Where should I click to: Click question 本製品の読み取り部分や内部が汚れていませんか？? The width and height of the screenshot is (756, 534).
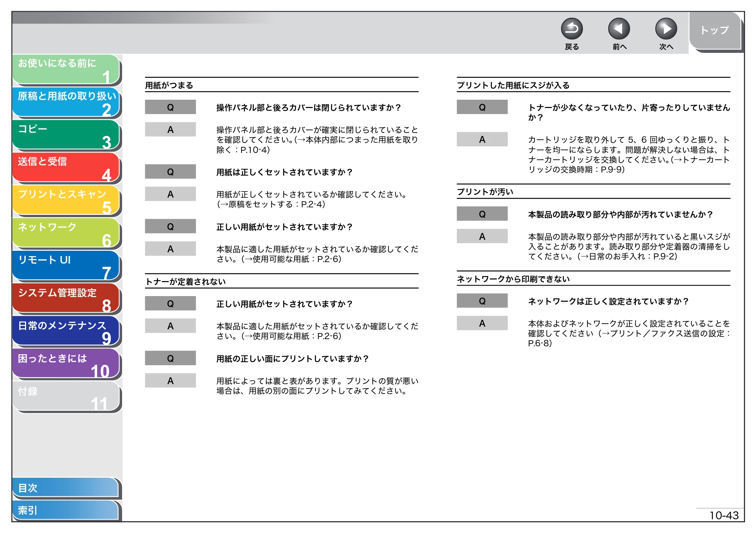(621, 215)
